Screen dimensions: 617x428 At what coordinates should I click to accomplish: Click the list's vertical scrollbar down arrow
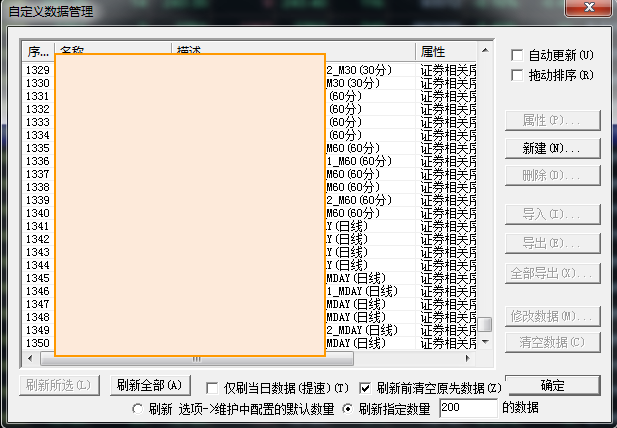pos(484,342)
